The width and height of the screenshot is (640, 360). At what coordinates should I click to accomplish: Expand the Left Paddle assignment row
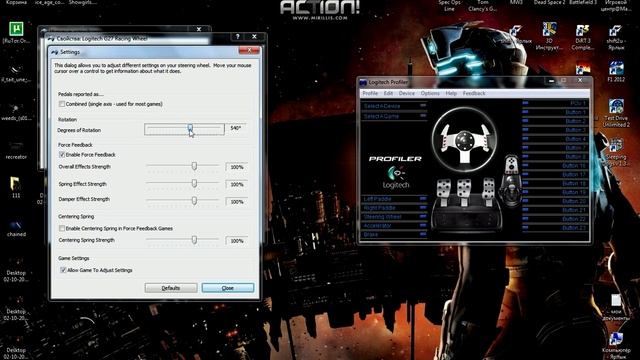point(394,199)
